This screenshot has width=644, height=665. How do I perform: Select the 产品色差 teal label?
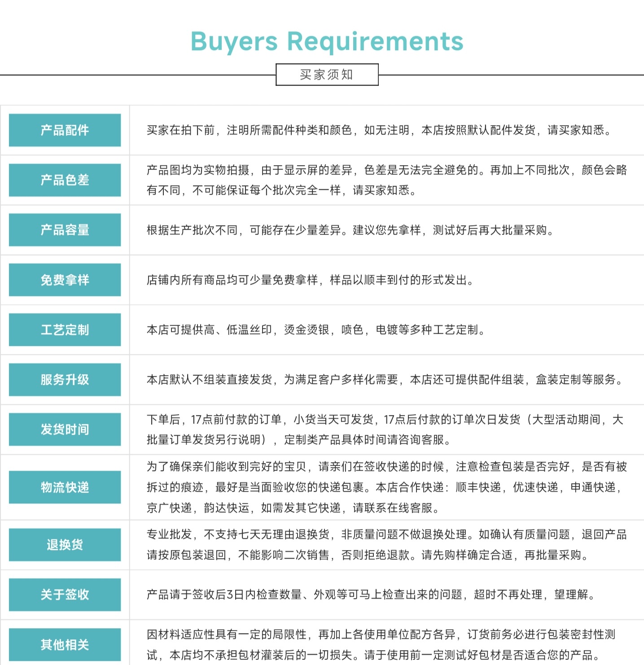click(x=65, y=180)
